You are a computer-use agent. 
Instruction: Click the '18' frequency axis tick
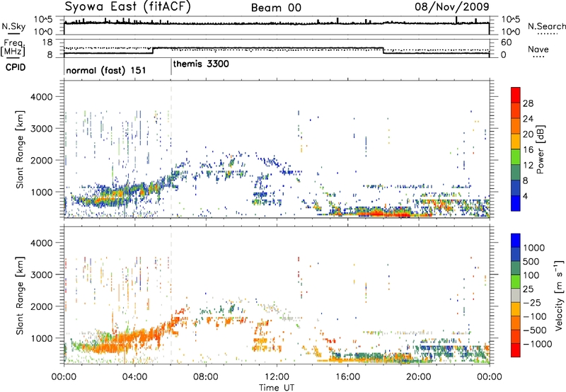click(47, 42)
